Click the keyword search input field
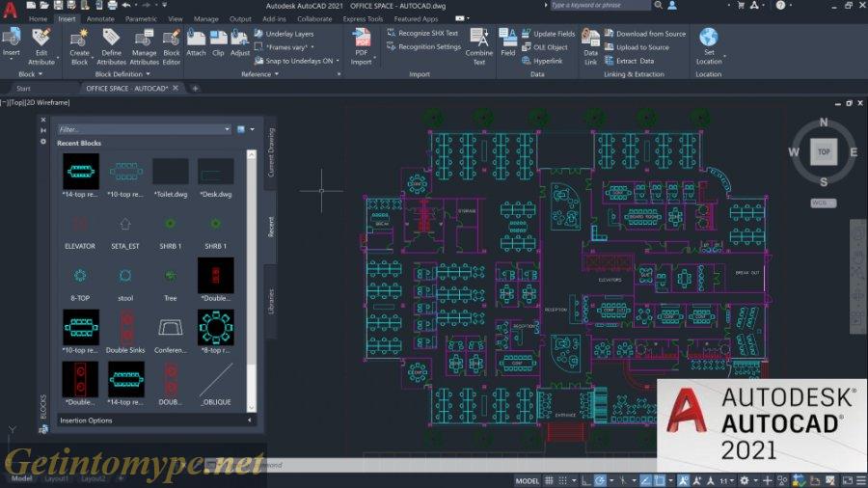 (x=601, y=5)
